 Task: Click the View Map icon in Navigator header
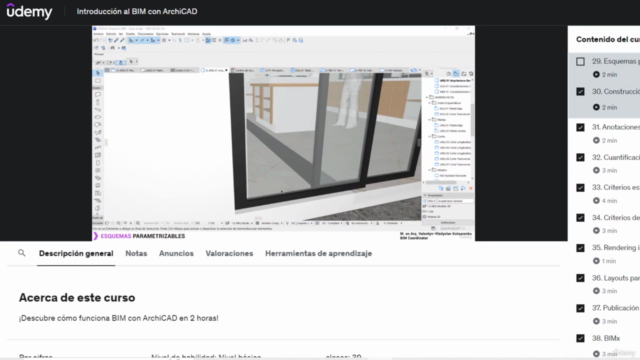point(456,74)
